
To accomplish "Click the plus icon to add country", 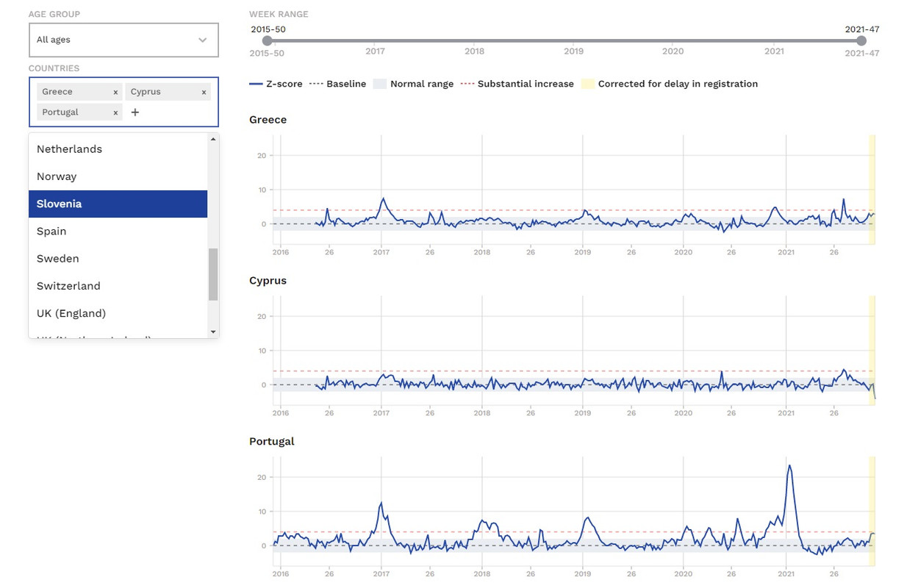I will [x=135, y=112].
